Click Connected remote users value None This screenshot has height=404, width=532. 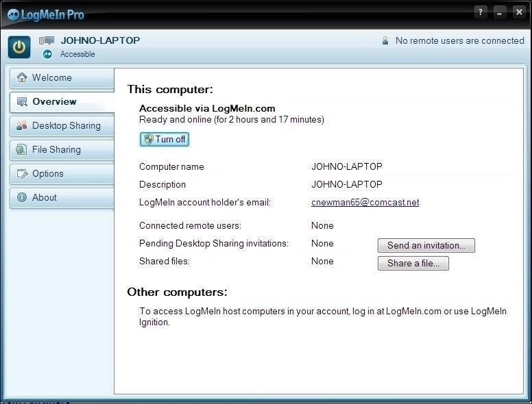pyautogui.click(x=322, y=226)
